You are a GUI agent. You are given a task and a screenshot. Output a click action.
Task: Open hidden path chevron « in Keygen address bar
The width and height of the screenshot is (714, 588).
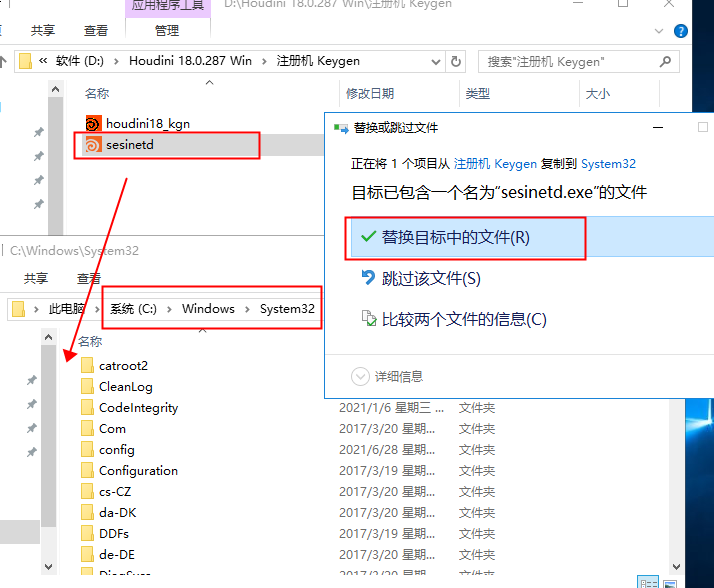(x=43, y=61)
